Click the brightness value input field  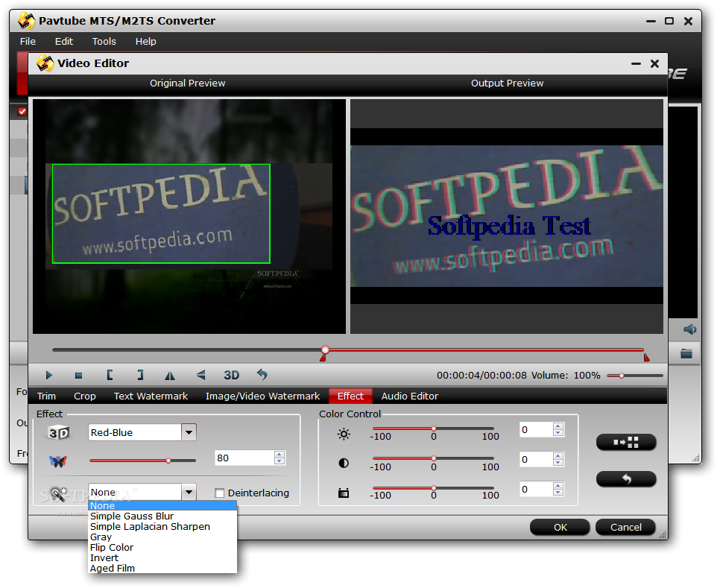pos(536,430)
